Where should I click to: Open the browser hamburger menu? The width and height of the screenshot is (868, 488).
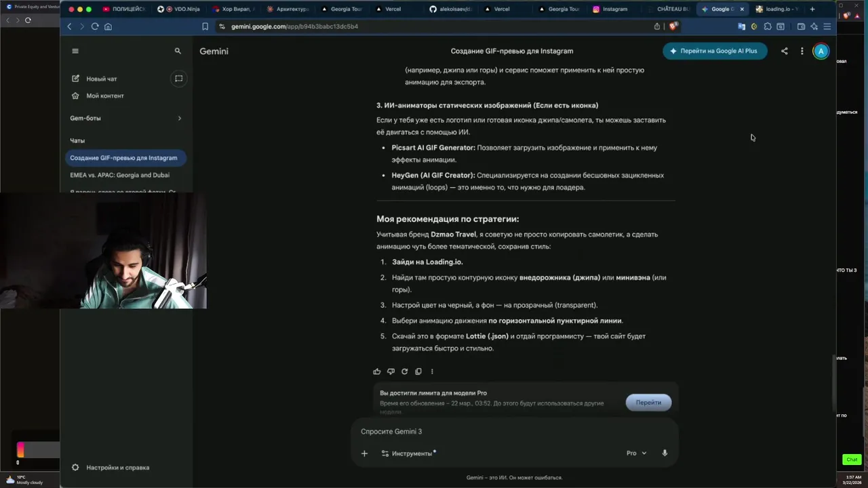click(827, 26)
